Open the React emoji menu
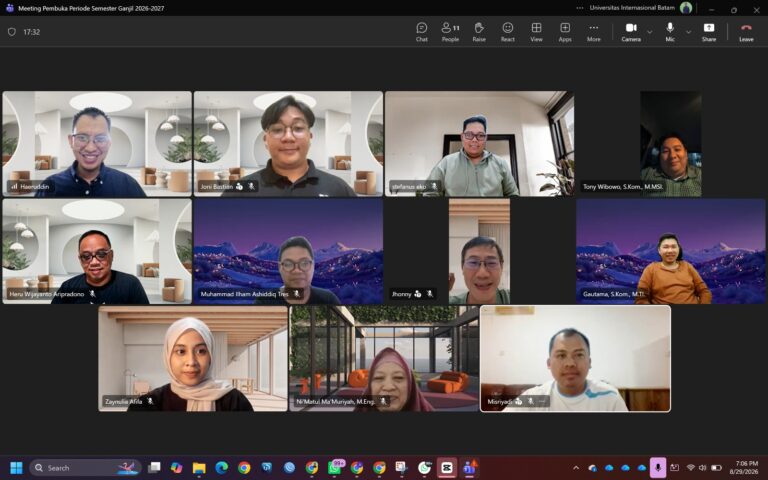This screenshot has height=480, width=768. coord(507,32)
